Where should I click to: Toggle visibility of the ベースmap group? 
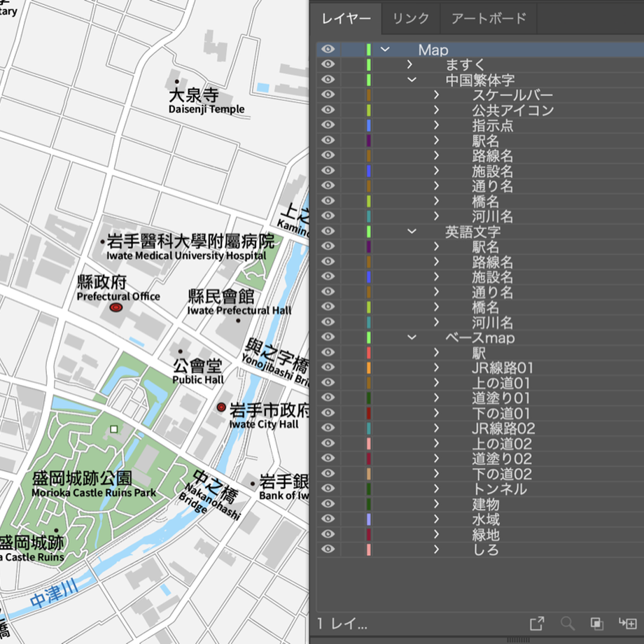pyautogui.click(x=328, y=337)
